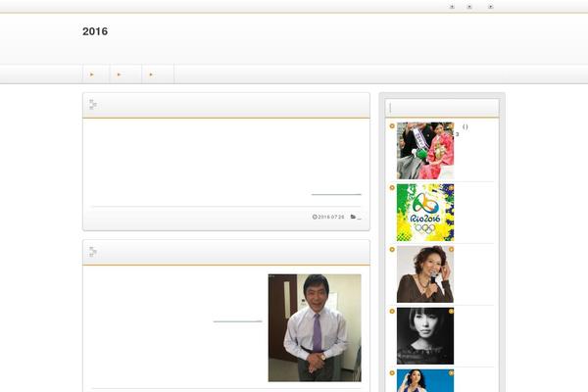Click the orange bullet beside the microphone woman thumbnail
588x392 pixels.
[392, 250]
